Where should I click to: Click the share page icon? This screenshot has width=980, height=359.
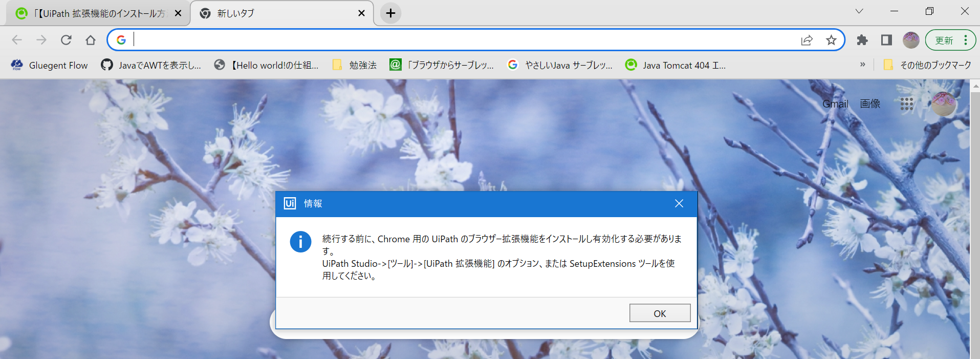[x=807, y=40]
